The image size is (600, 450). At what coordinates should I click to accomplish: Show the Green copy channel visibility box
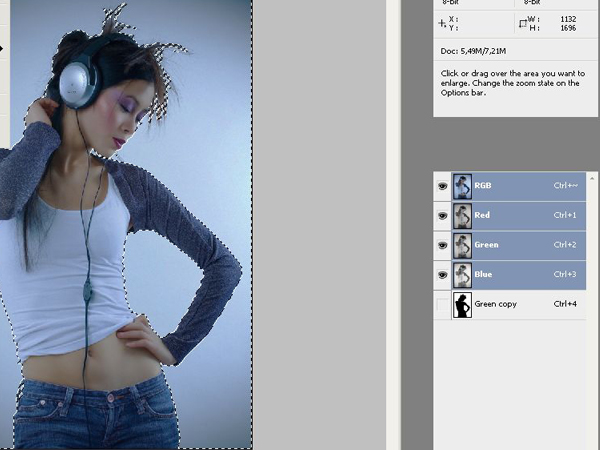click(x=442, y=305)
